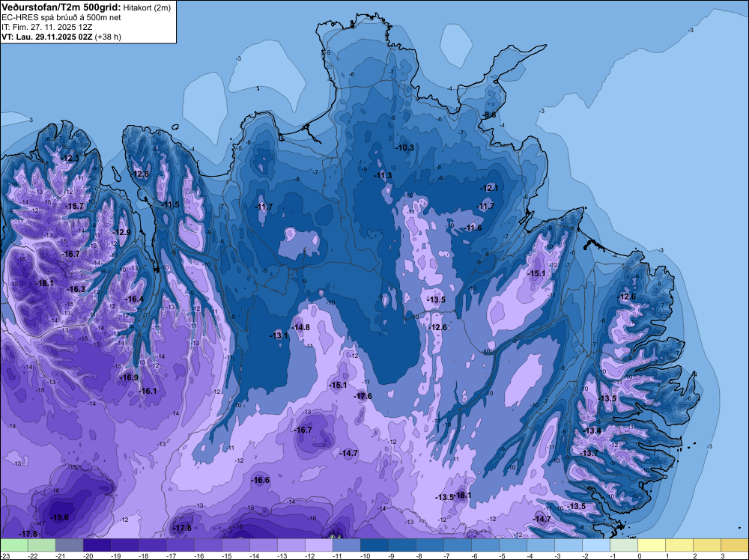Click the -16.3 temperature label
Screen dimensions: 749x560
76,289
